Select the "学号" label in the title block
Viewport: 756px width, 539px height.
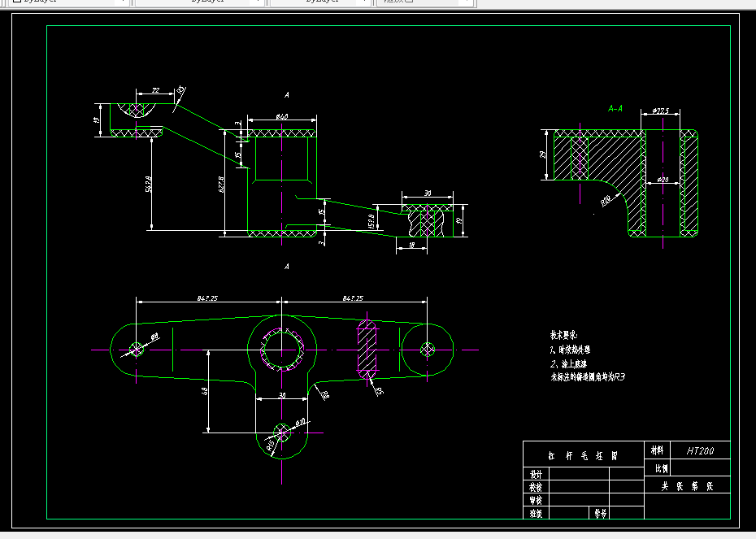[600, 514]
